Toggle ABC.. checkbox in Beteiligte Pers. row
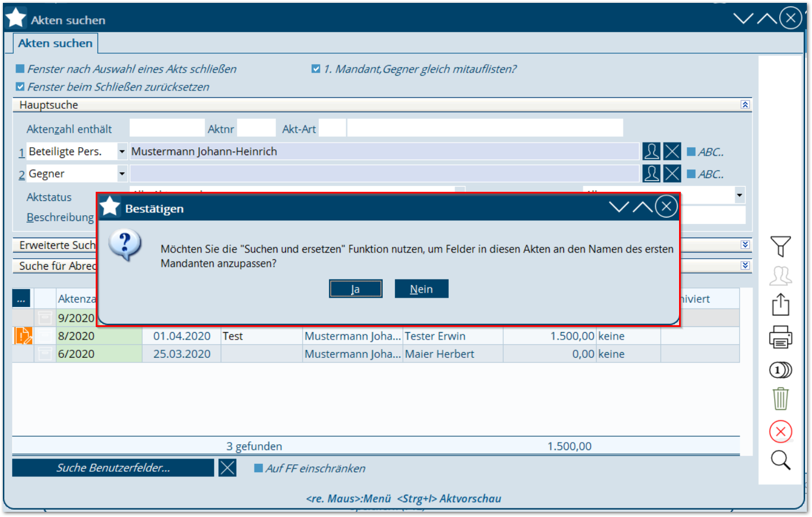Image resolution: width=812 pixels, height=517 pixels. click(x=691, y=152)
